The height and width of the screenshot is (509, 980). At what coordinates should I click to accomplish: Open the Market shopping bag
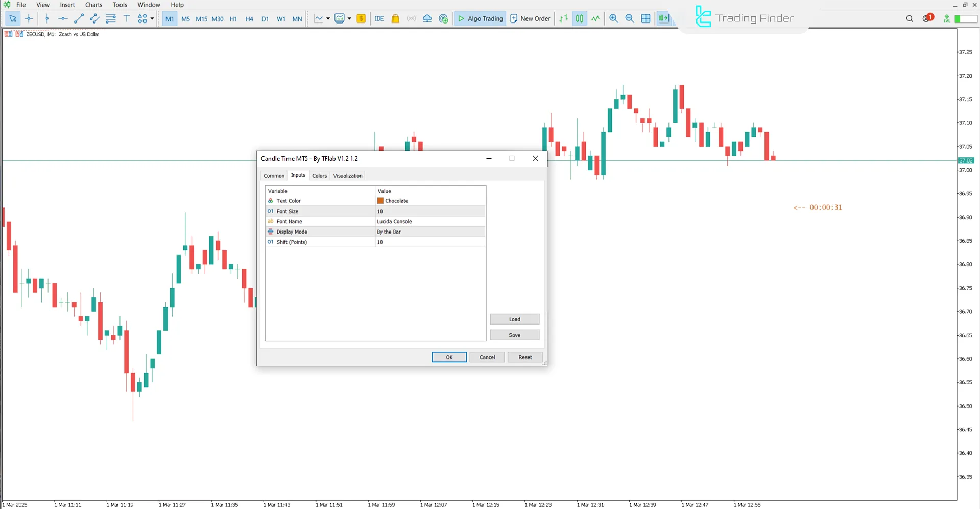pos(395,18)
